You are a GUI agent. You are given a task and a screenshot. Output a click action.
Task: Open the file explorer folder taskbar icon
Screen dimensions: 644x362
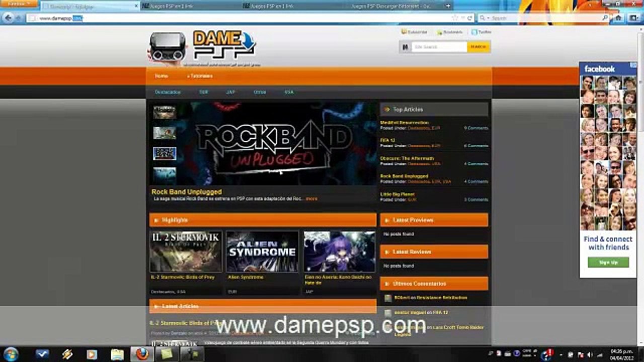point(117,354)
